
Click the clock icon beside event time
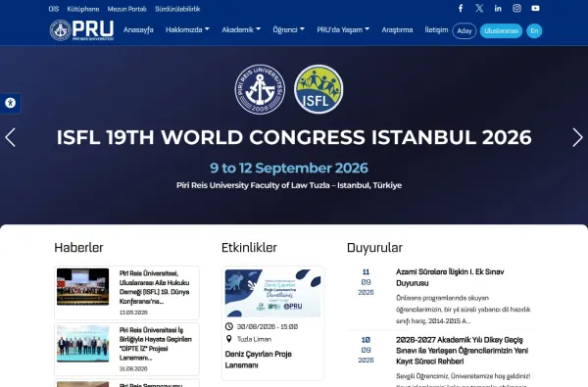click(229, 326)
